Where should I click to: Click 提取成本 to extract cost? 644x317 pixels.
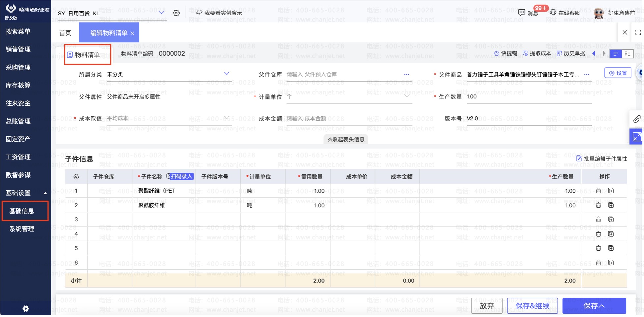537,53
